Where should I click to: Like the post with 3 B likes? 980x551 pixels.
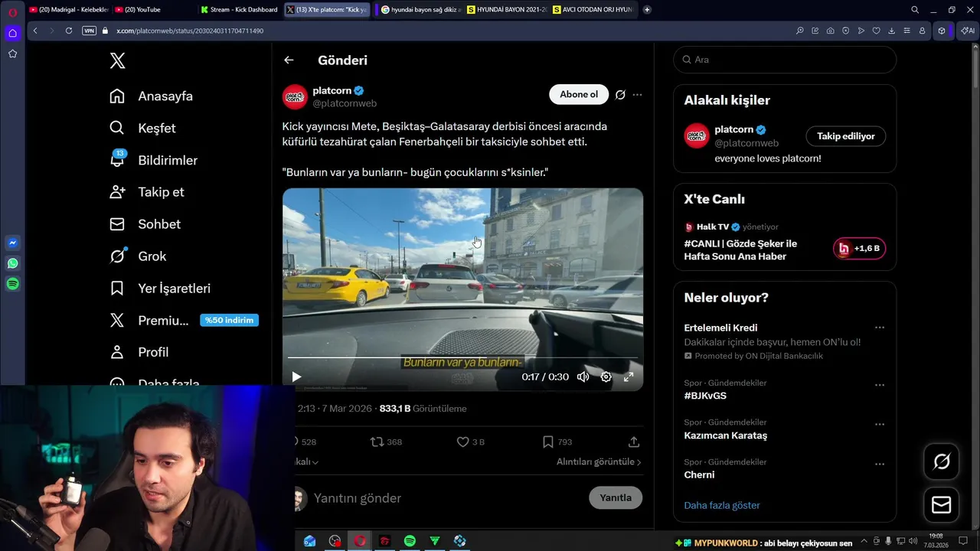point(462,442)
